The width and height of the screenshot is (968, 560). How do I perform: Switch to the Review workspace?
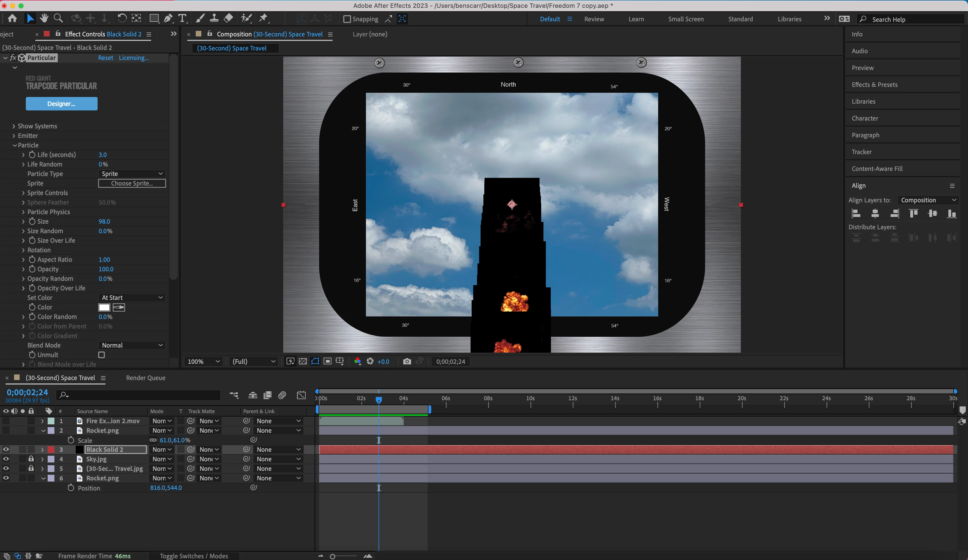[x=594, y=19]
